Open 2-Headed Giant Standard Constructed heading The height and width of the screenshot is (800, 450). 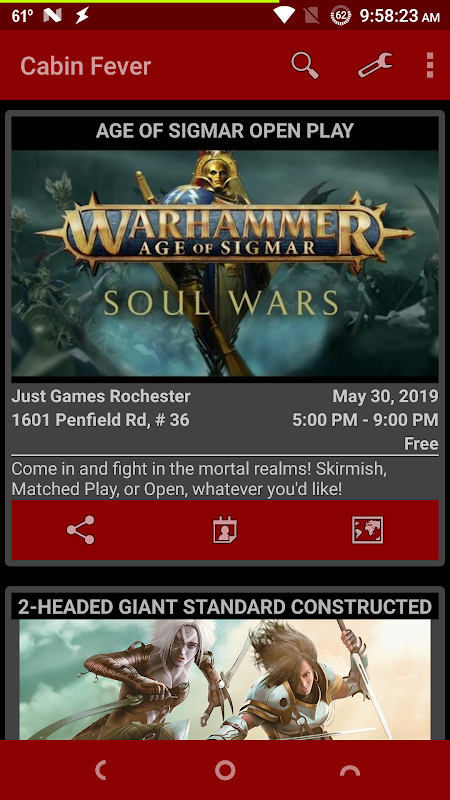point(225,607)
